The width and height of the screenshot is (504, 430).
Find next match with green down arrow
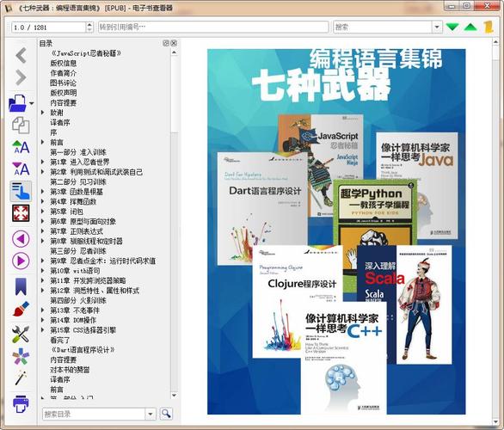[452, 27]
